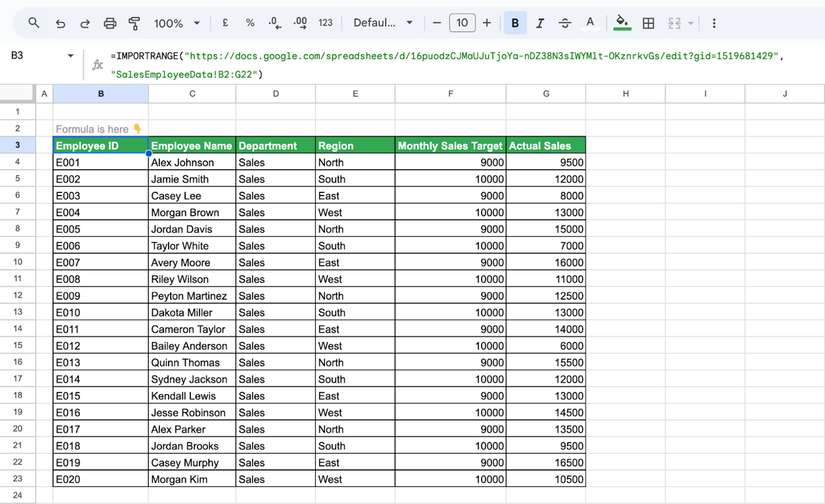
Task: Click cell containing Quinn Thomas
Action: click(192, 362)
